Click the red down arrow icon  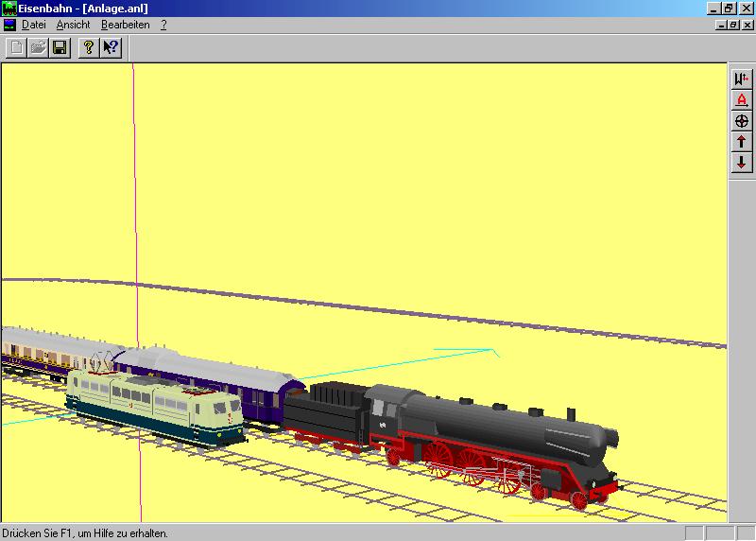click(741, 163)
